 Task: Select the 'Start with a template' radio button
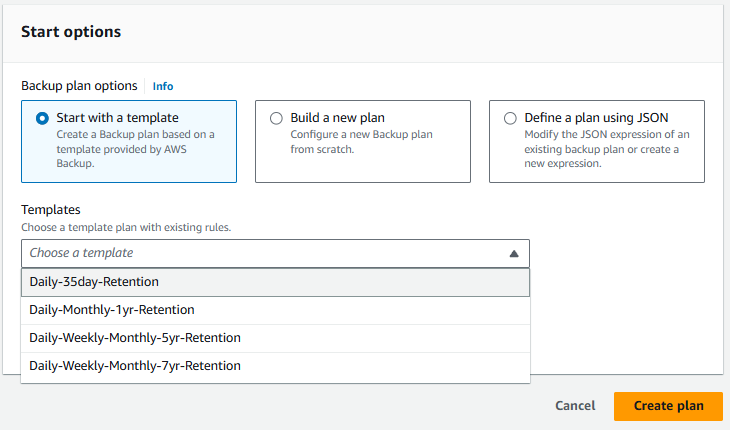[x=42, y=118]
